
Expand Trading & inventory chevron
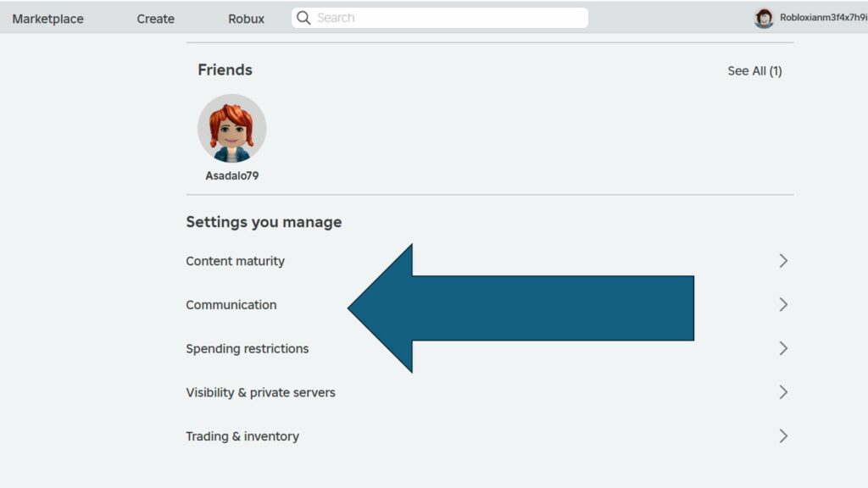tap(783, 436)
